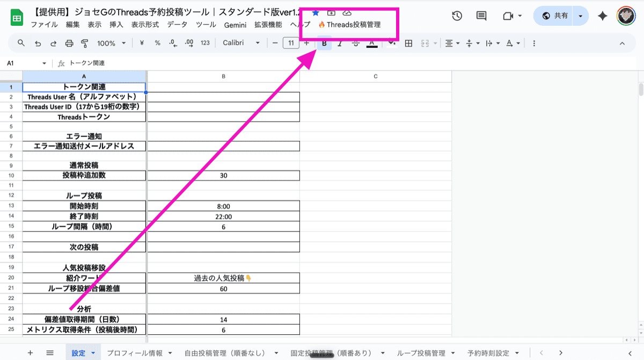Open the ツール menu

[x=206, y=25]
